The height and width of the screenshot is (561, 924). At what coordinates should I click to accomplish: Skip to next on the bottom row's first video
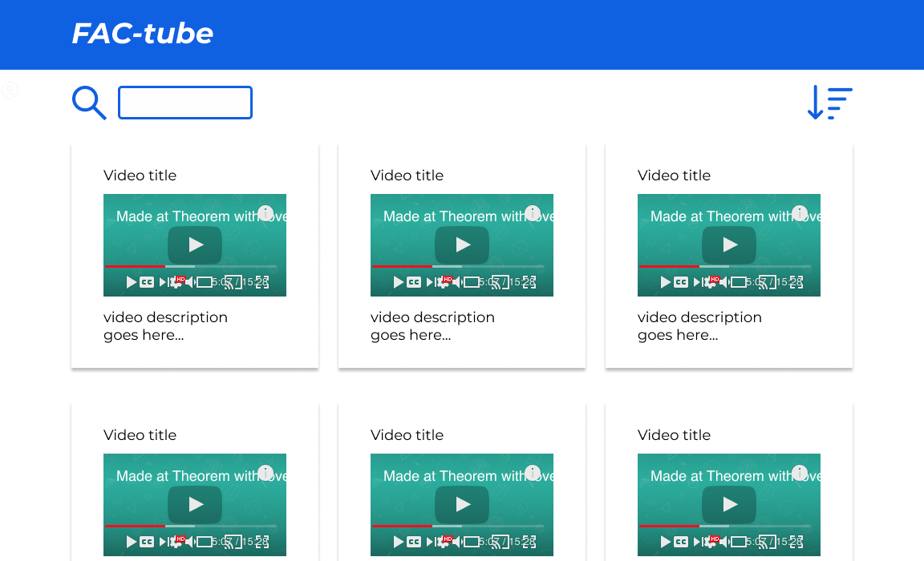click(164, 542)
